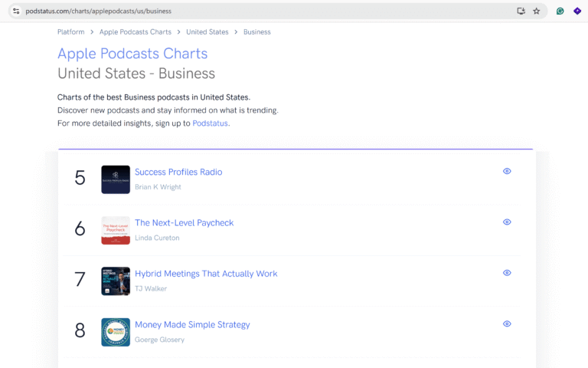
Task: Click the United States breadcrumb link
Action: 207,32
